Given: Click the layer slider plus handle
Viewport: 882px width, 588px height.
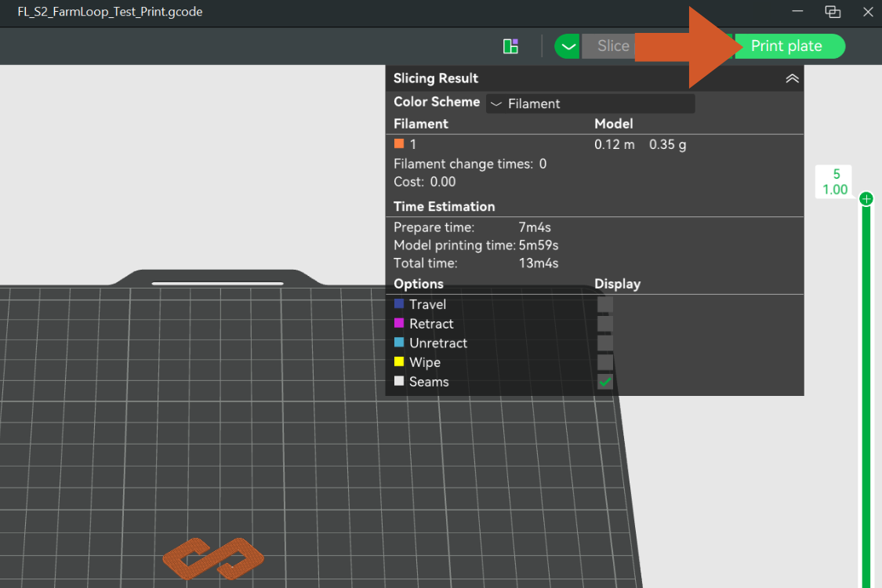Looking at the screenshot, I should (x=866, y=198).
